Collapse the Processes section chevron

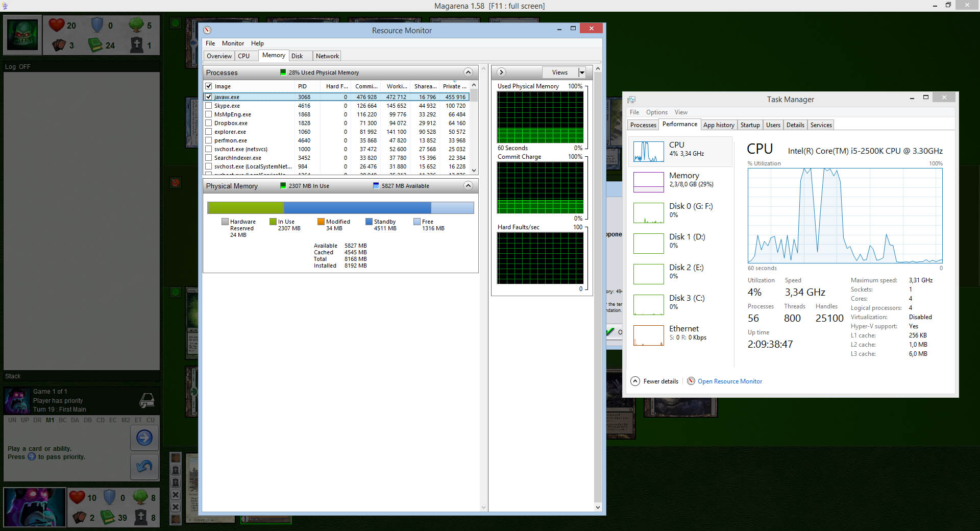point(468,73)
